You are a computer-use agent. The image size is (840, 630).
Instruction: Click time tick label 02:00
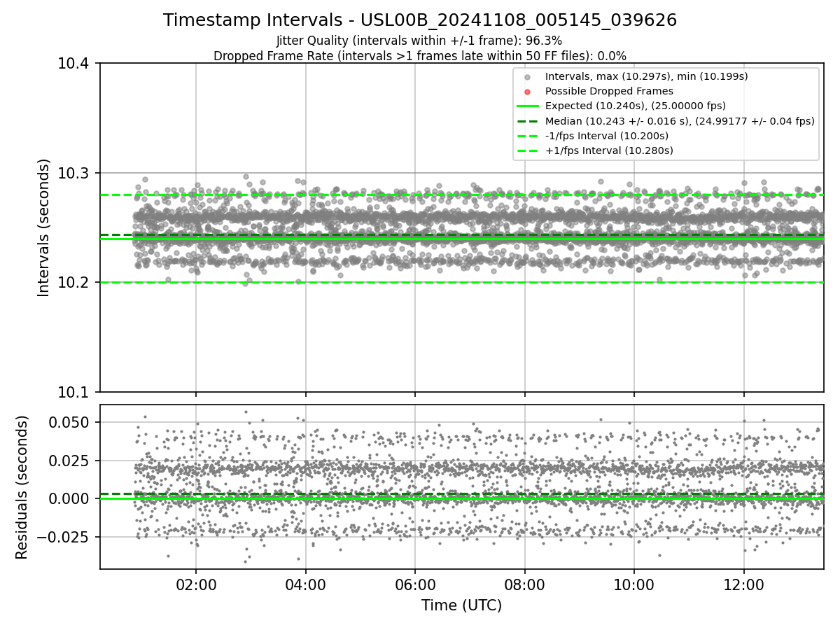click(x=196, y=584)
